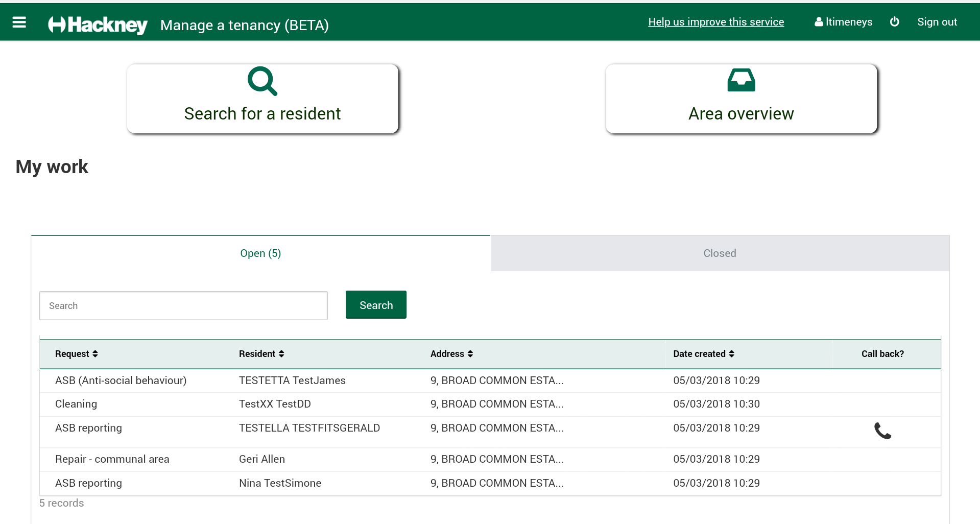Click the green Search button
The width and height of the screenshot is (980, 524).
376,305
